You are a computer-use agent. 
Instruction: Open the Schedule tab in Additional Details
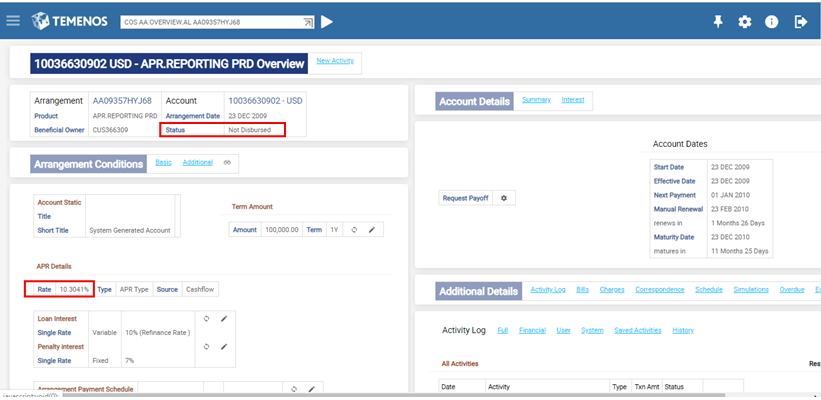(708, 289)
